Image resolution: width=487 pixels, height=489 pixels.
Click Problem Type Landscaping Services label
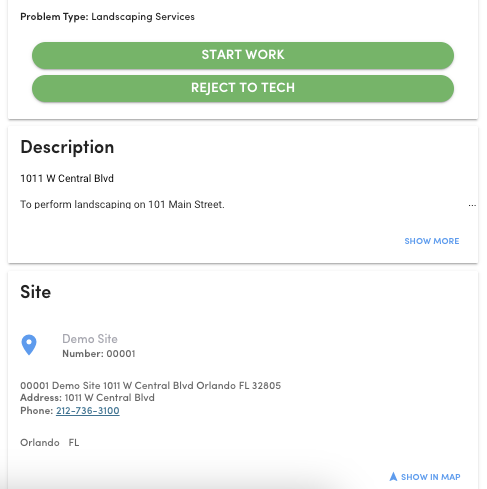pos(107,17)
